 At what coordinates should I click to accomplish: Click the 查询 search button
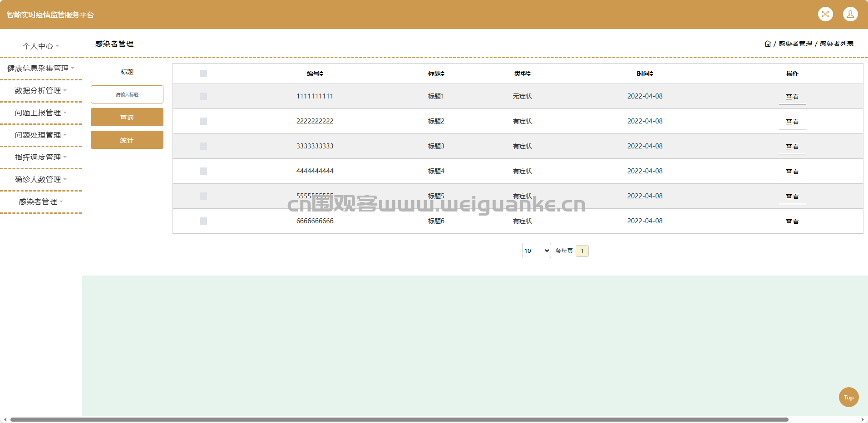[x=127, y=117]
